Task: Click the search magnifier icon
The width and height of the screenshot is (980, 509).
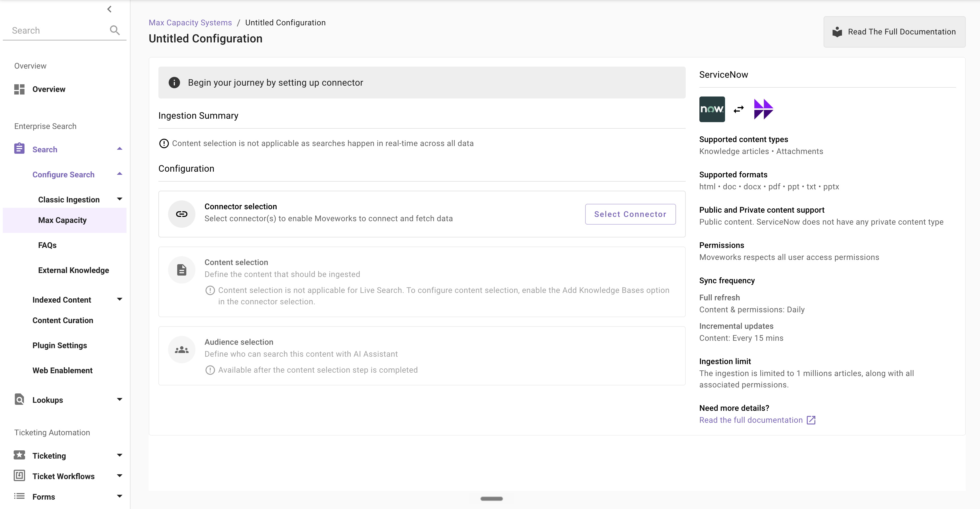Action: click(x=115, y=30)
